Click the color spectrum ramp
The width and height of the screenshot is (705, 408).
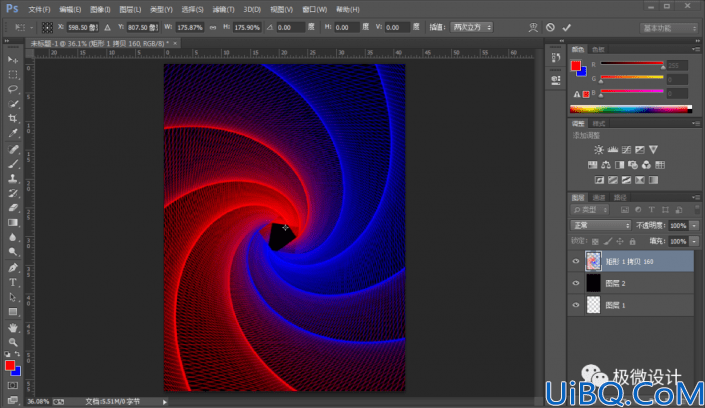point(631,109)
